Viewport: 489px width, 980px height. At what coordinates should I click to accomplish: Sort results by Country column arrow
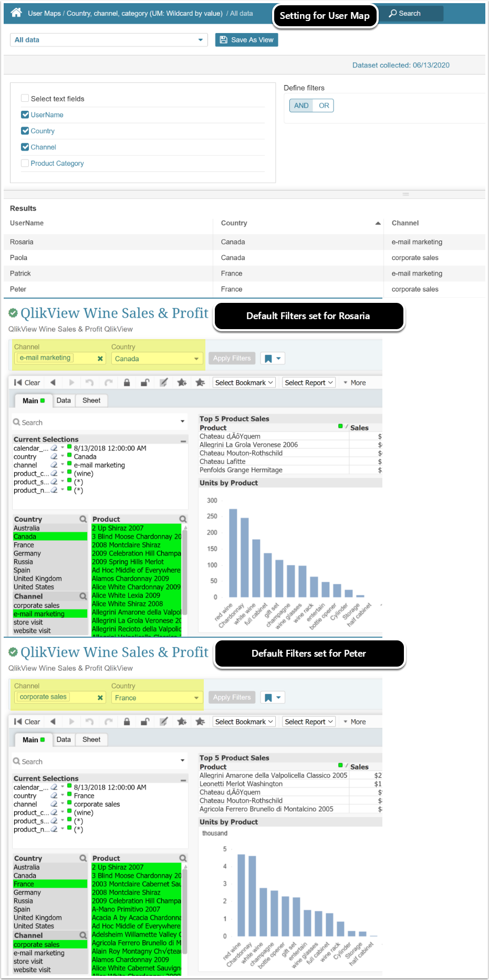(x=378, y=223)
